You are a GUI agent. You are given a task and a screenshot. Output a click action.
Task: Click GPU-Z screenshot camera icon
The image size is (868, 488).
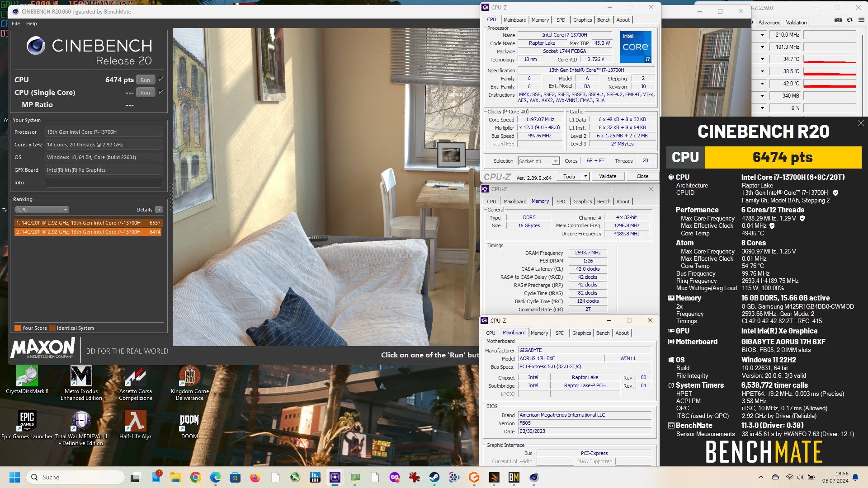point(838,20)
